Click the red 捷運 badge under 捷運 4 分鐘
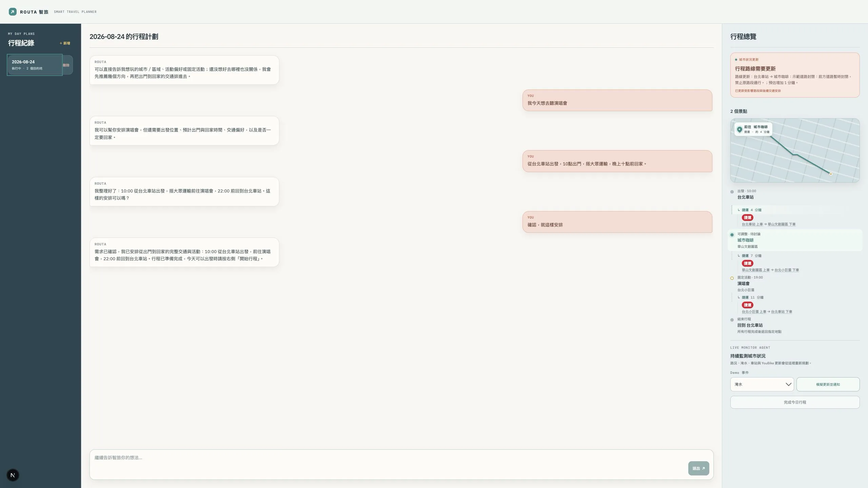Viewport: 868px width, 488px height. tap(748, 218)
